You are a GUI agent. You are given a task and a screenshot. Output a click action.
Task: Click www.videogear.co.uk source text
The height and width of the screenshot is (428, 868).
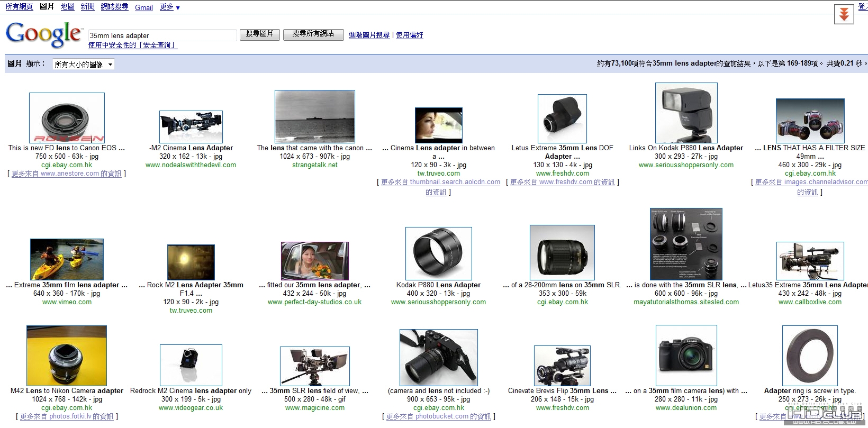(x=191, y=408)
